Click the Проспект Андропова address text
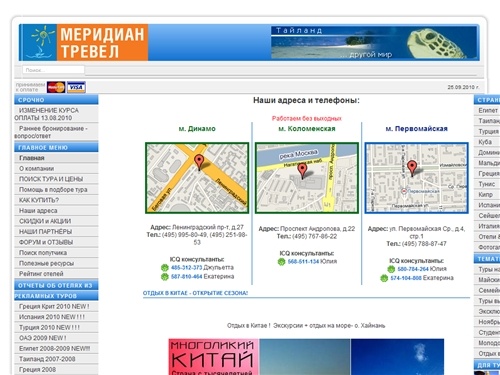 pyautogui.click(x=317, y=229)
